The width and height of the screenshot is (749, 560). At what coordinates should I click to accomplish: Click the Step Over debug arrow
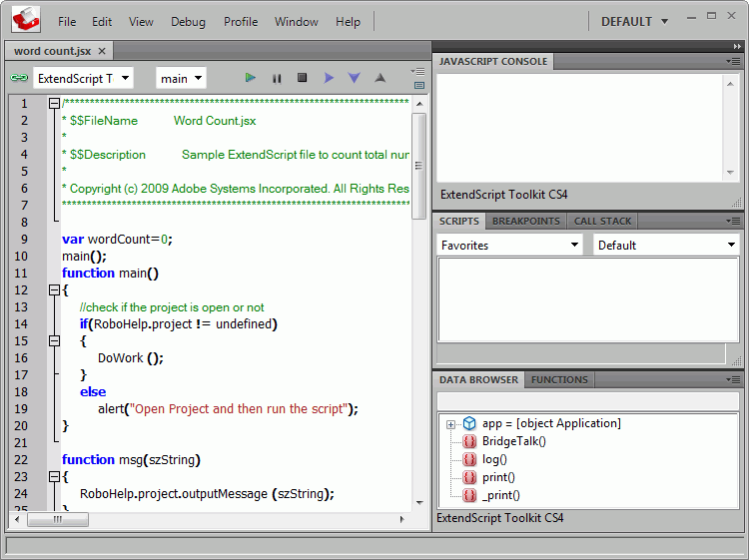click(329, 78)
